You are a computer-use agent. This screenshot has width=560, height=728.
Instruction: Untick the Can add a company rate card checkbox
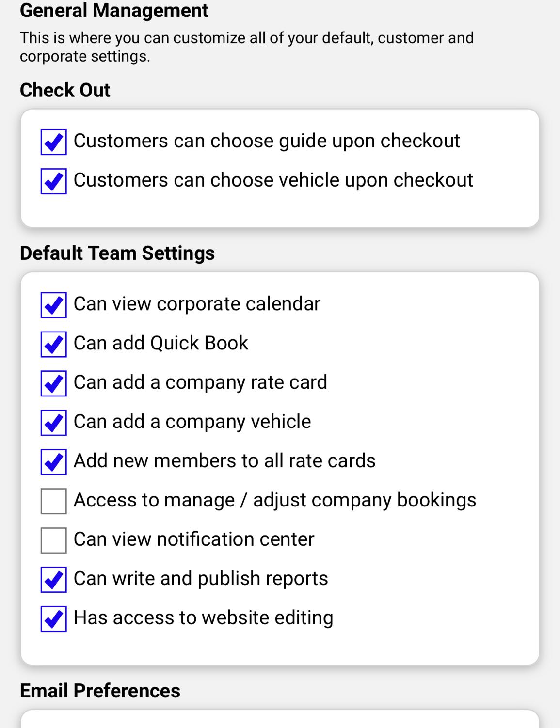[53, 384]
